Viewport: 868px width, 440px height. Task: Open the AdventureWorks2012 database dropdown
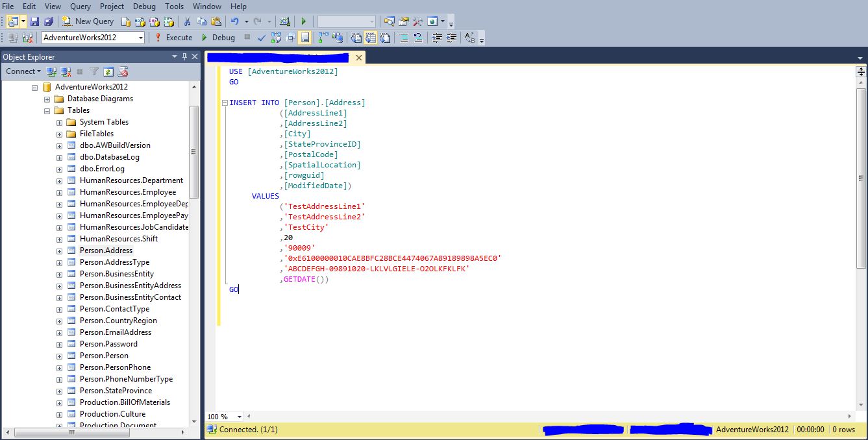pyautogui.click(x=140, y=38)
